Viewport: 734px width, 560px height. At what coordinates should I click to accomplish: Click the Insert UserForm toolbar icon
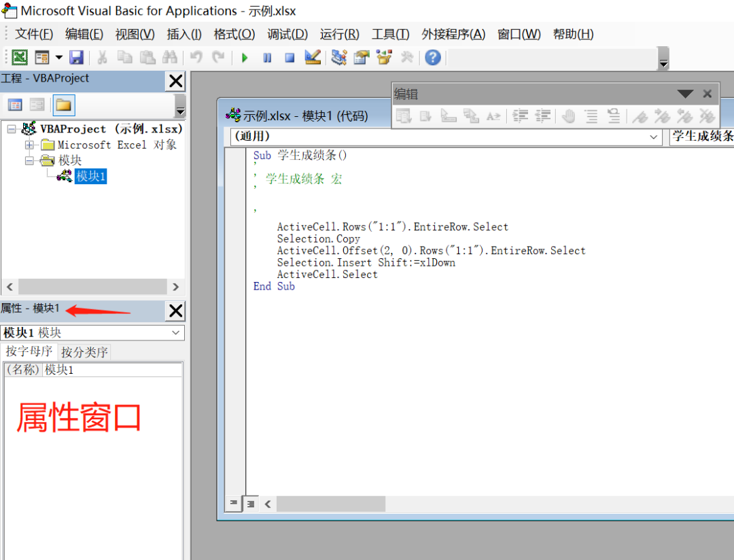click(41, 58)
